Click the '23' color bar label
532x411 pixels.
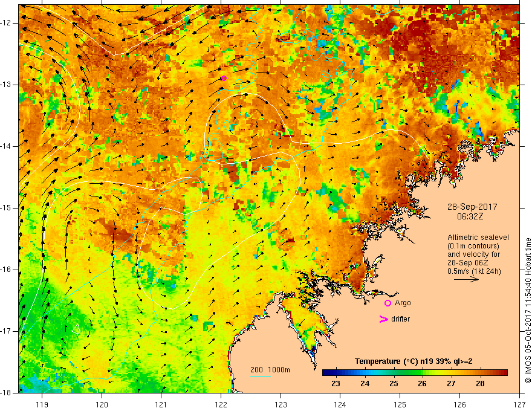pyautogui.click(x=336, y=384)
